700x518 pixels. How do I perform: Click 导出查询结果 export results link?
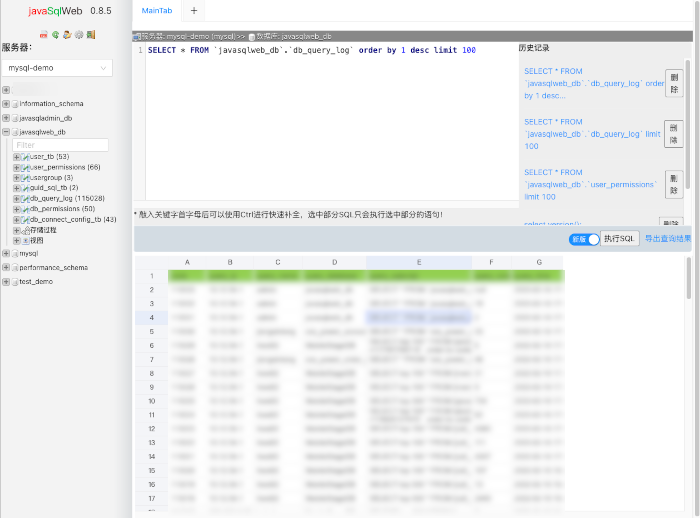[668, 239]
